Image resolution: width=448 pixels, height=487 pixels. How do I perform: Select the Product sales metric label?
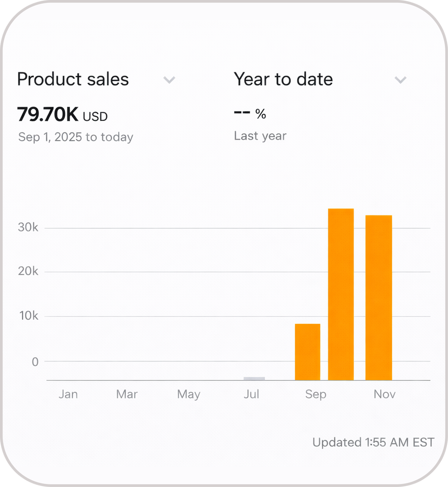point(73,79)
